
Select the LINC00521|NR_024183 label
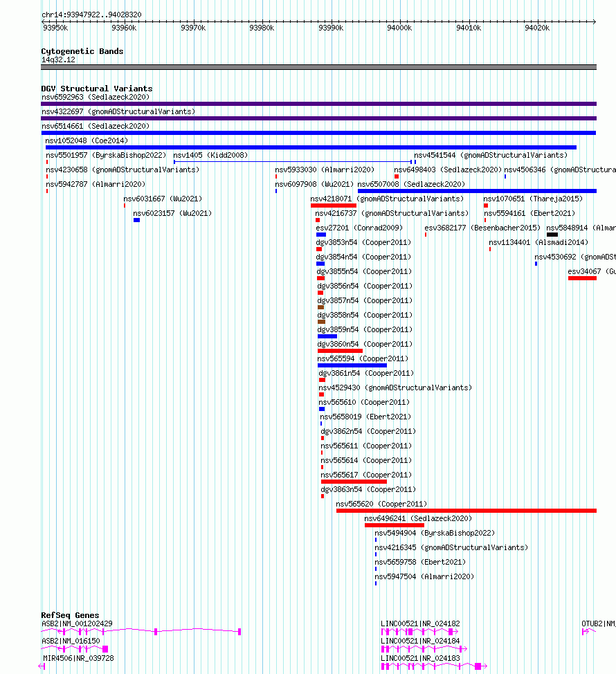tap(420, 659)
